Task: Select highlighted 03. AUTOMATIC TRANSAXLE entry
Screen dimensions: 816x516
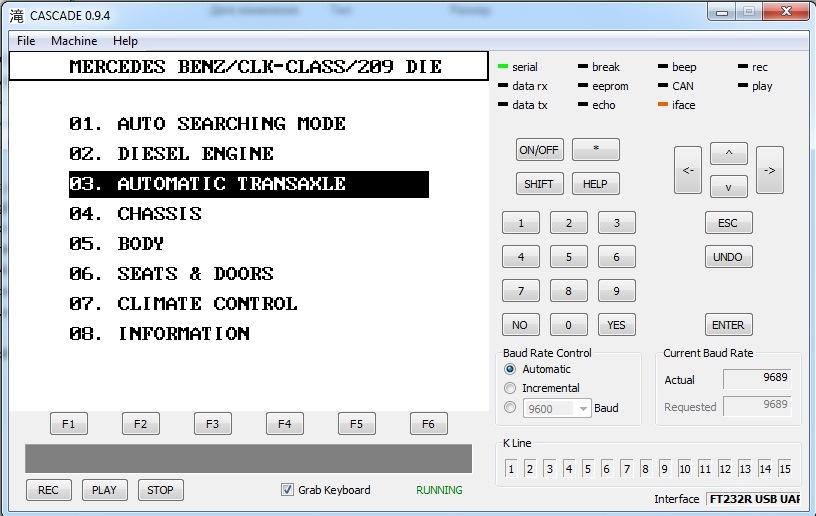Action: pos(249,184)
